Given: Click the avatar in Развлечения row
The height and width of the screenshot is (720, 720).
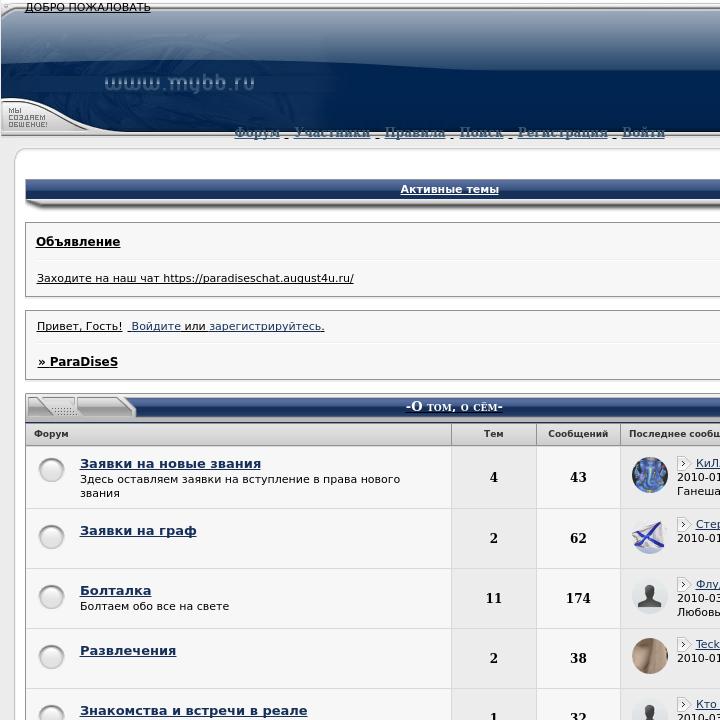Looking at the screenshot, I should [x=650, y=656].
